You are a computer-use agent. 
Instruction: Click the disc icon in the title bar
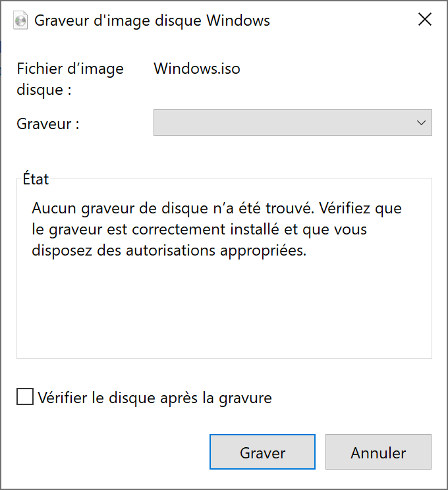tap(21, 20)
